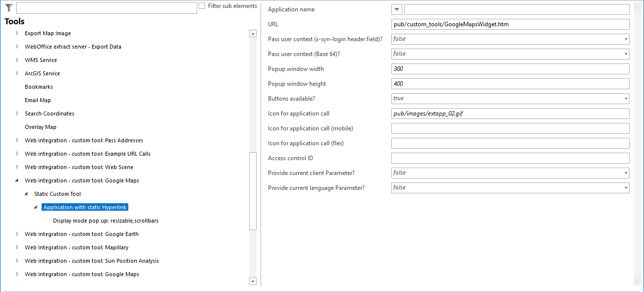The height and width of the screenshot is (292, 644).
Task: Select the Bookmarks tree item
Action: point(39,86)
